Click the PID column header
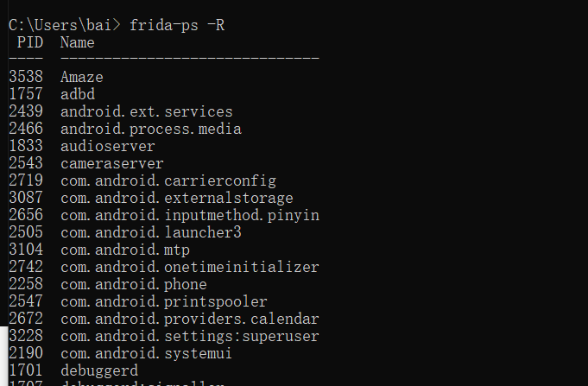 coord(30,41)
